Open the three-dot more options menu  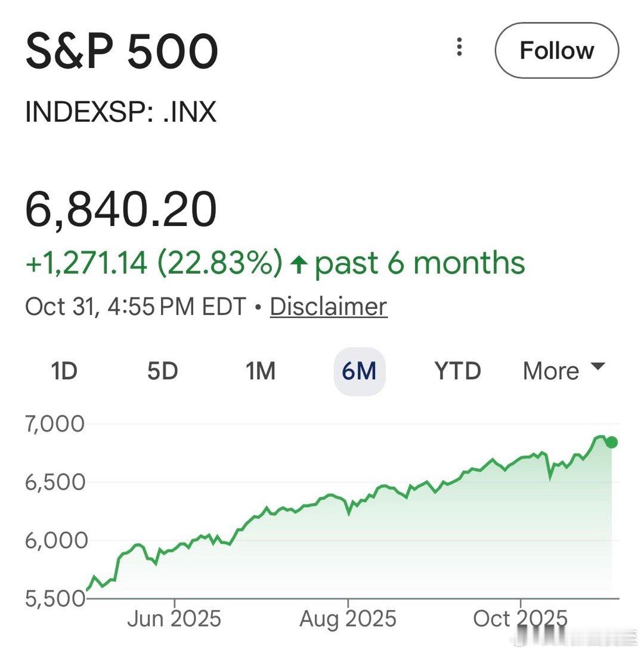coord(459,47)
